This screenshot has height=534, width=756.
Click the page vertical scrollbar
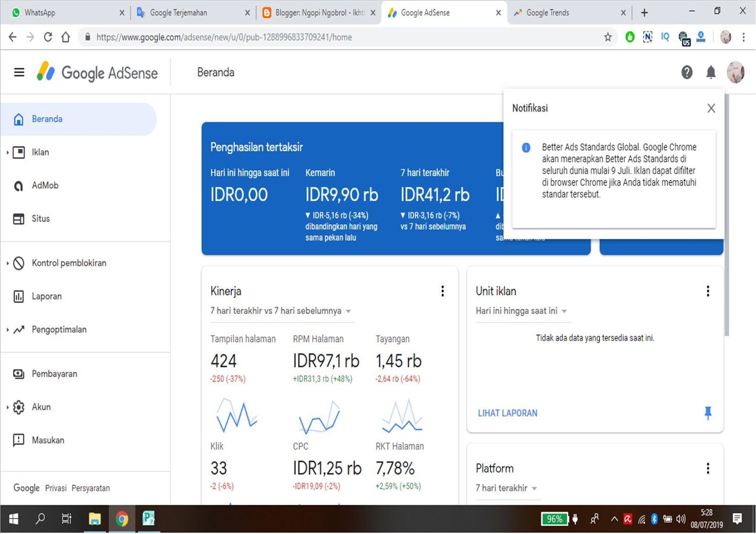coord(727,215)
